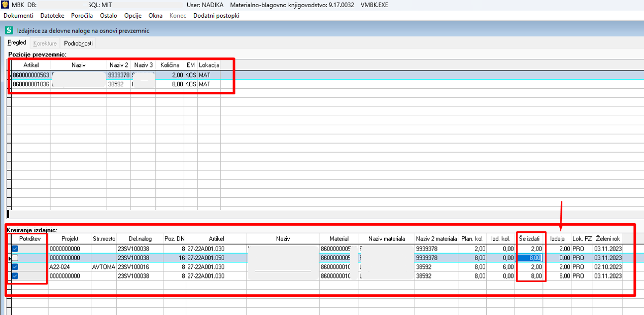
Task: Toggle Potrditev on the row with Izdaja 6,00
Action: pyautogui.click(x=15, y=276)
